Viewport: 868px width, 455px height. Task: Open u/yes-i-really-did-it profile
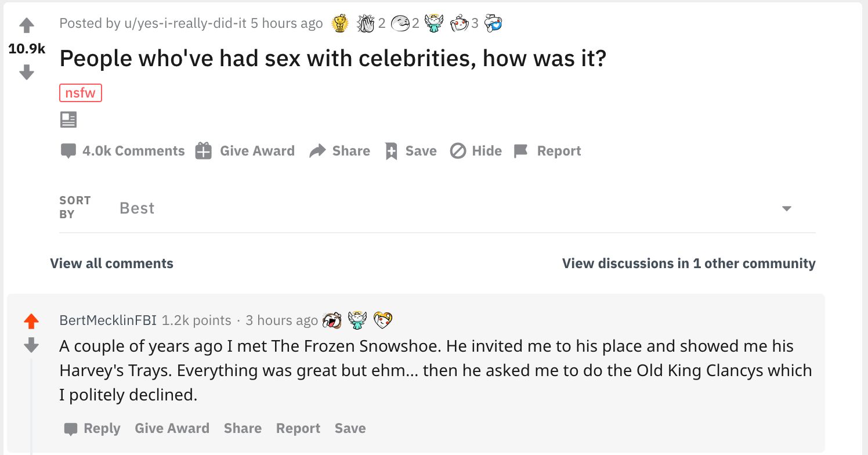[x=185, y=23]
